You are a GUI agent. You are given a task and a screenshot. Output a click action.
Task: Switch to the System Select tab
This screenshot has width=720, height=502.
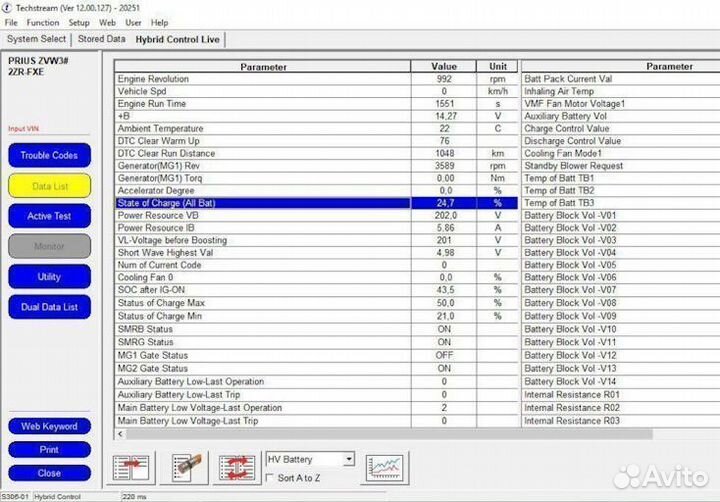point(36,39)
